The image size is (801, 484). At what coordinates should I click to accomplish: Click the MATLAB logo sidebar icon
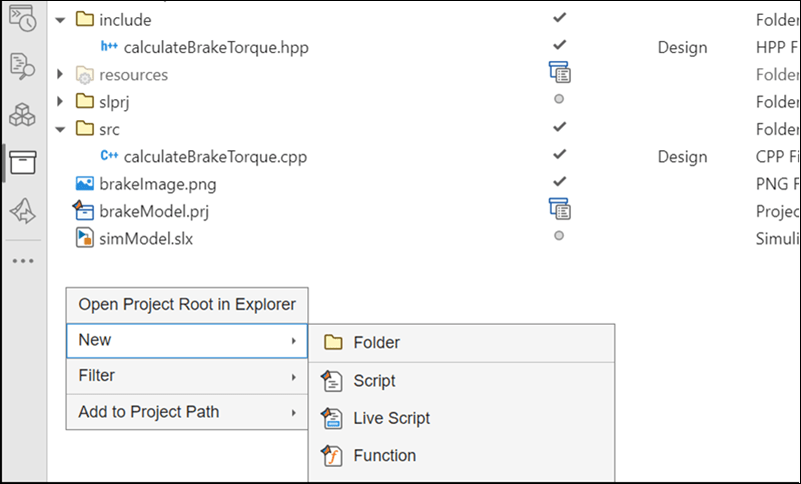point(22,210)
